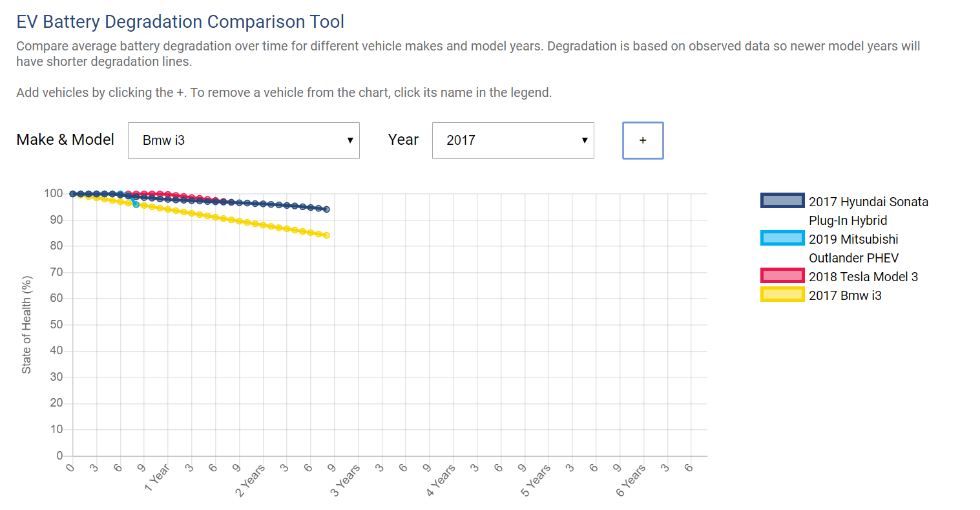Click the last yellow Bmw i3 data point

[x=326, y=235]
